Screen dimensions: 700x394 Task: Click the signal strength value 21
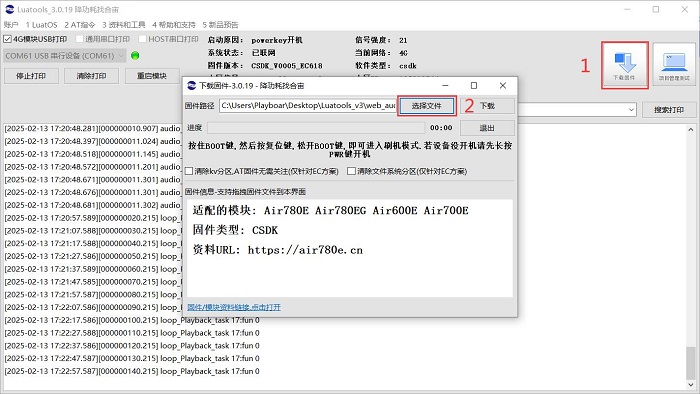point(403,40)
